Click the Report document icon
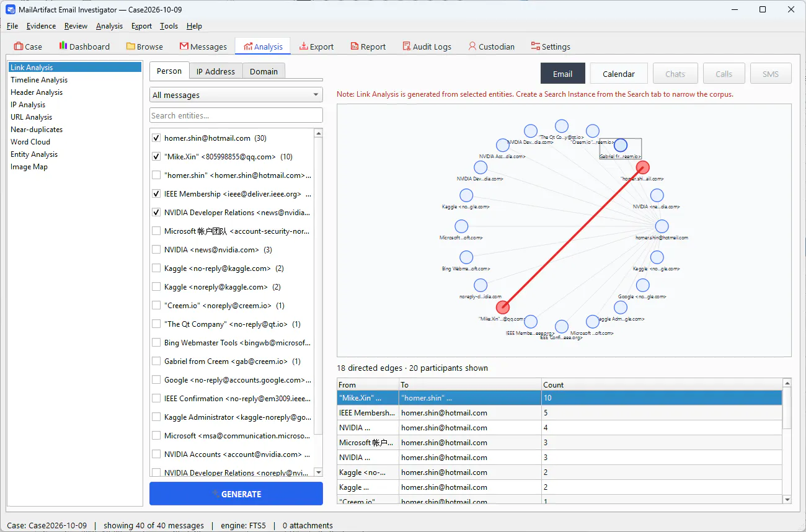Image resolution: width=806 pixels, height=532 pixels. pos(355,47)
